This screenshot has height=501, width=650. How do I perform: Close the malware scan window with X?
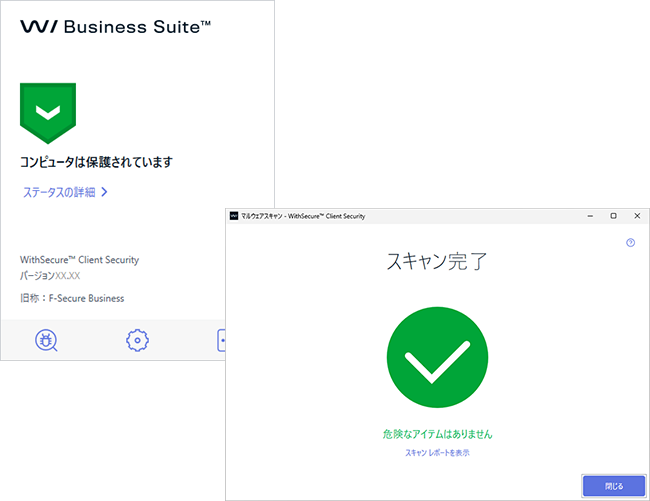coord(637,216)
